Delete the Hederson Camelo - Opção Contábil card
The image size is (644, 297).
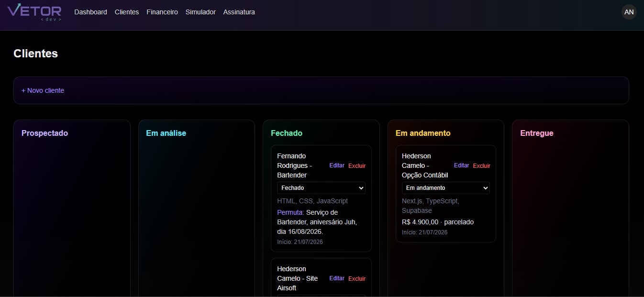point(482,166)
